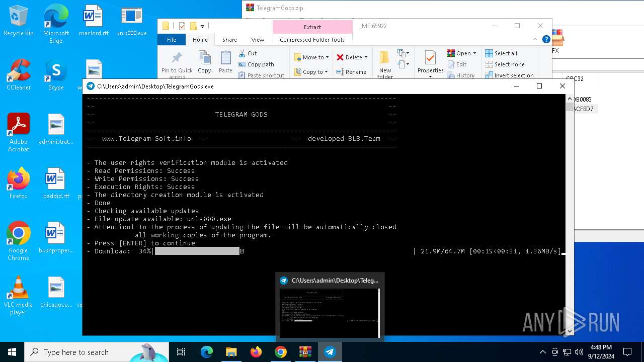644x362 pixels.
Task: Select baddid.rtf file on desktop
Action: 56,184
